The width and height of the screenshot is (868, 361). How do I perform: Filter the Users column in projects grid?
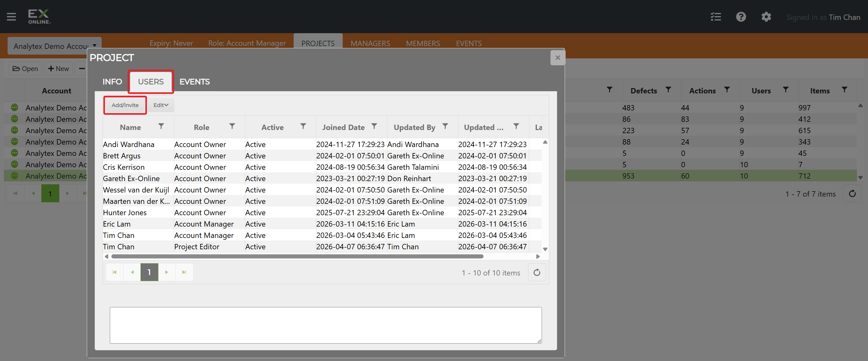click(785, 90)
